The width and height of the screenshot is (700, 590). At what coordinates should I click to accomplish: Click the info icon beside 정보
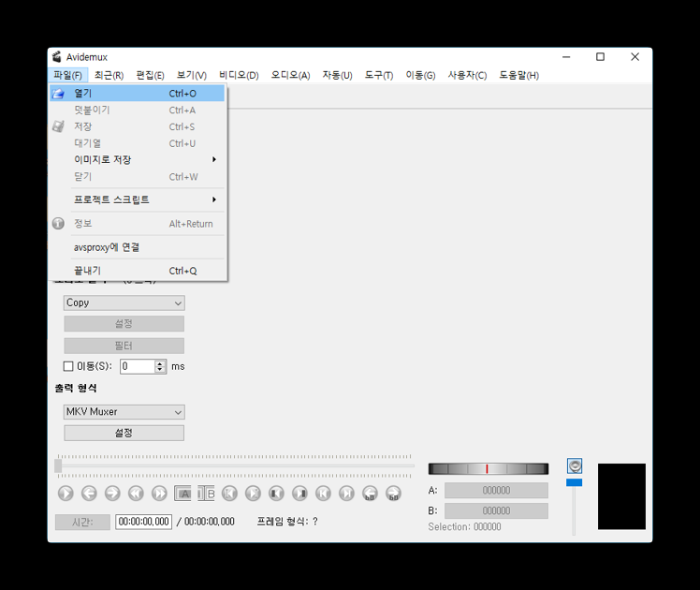(58, 223)
